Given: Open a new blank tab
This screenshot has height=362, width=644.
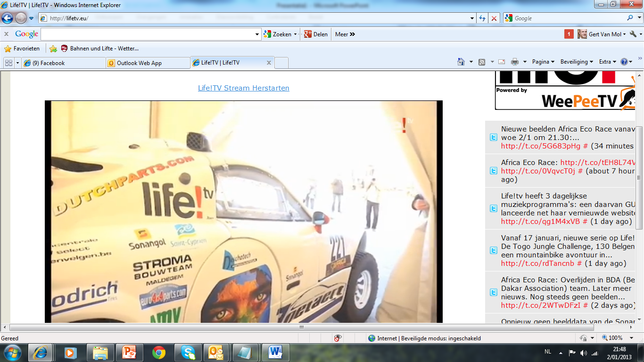Looking at the screenshot, I should pyautogui.click(x=281, y=63).
